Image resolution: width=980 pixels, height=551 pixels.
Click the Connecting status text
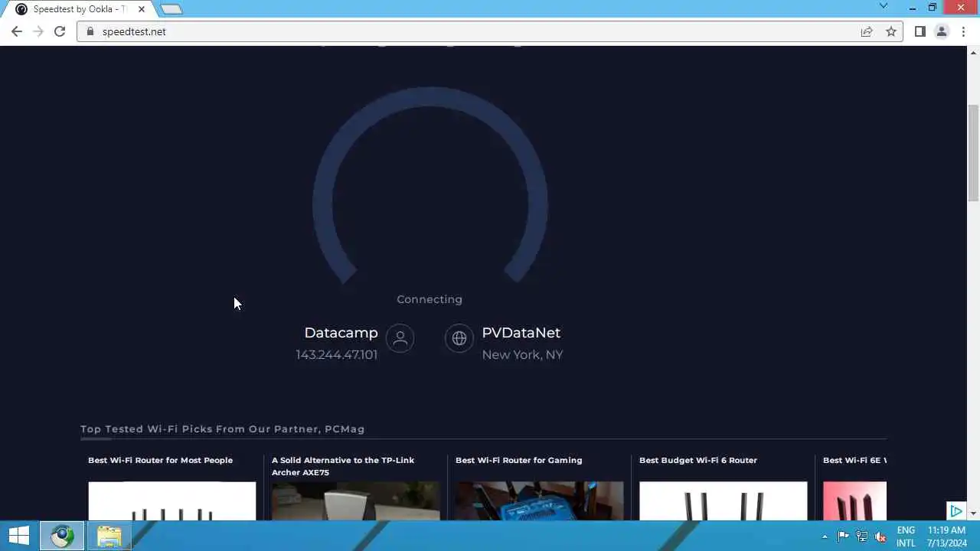(430, 299)
